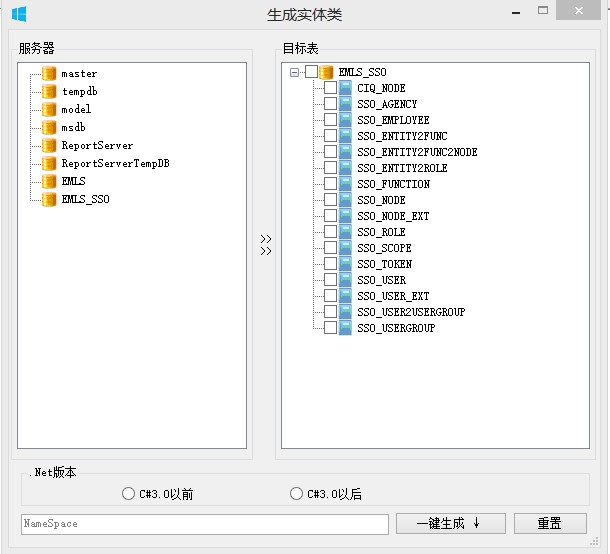
Task: Click the Windows logo icon in title bar
Action: pos(19,14)
